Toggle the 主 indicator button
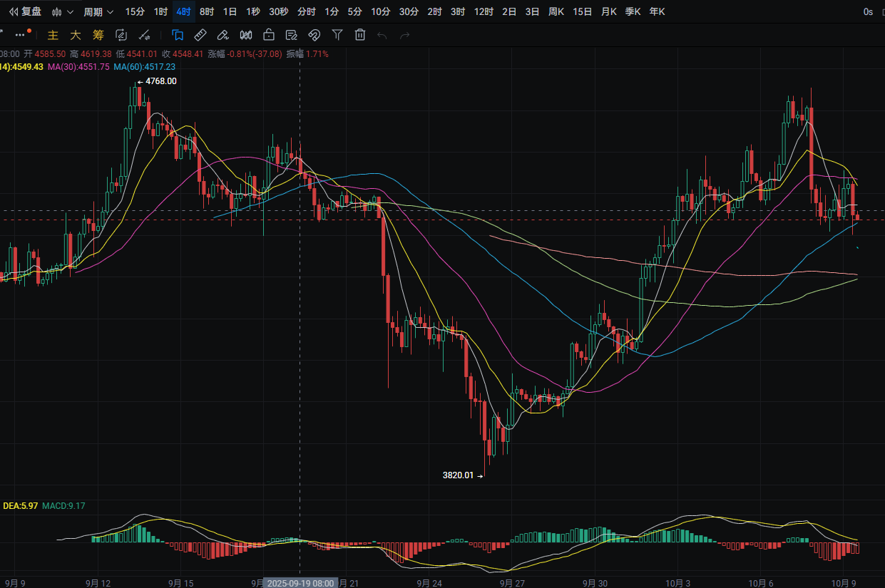The height and width of the screenshot is (588, 885). [x=53, y=35]
